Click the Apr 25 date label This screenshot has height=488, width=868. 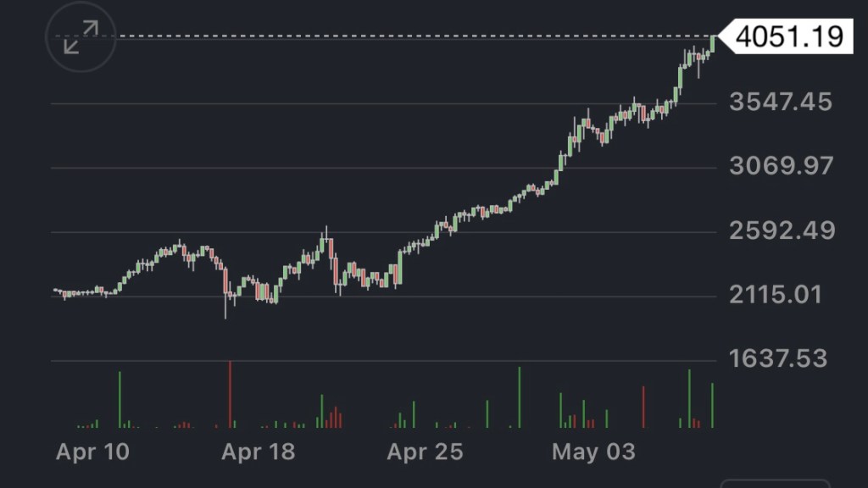click(x=425, y=452)
